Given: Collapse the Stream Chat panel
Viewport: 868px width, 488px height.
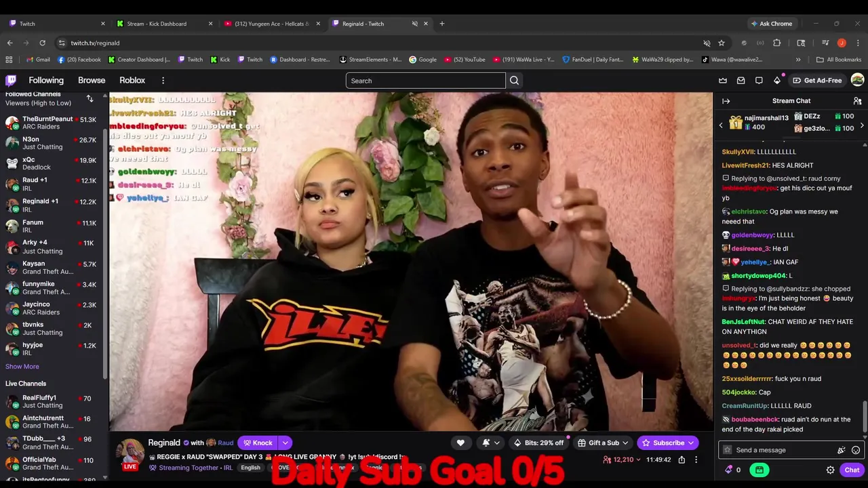Looking at the screenshot, I should (x=726, y=101).
